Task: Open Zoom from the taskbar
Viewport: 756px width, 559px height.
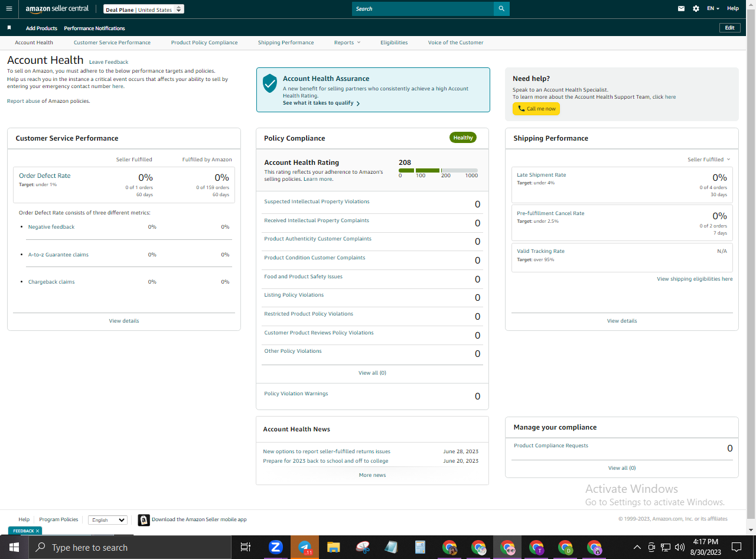Action: coord(275,547)
